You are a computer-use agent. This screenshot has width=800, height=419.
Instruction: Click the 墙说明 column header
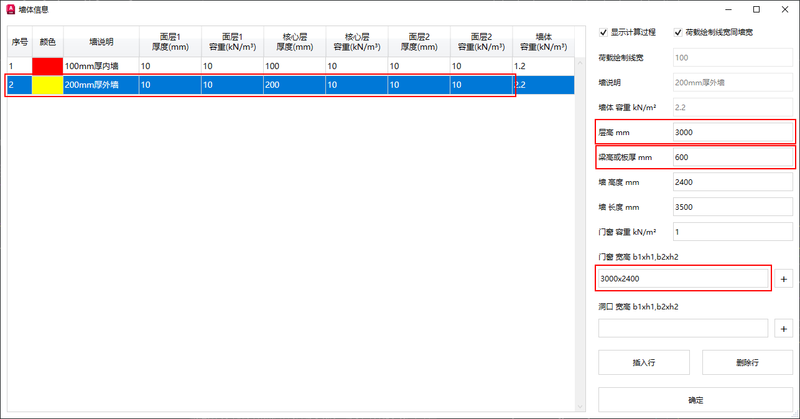click(x=101, y=42)
